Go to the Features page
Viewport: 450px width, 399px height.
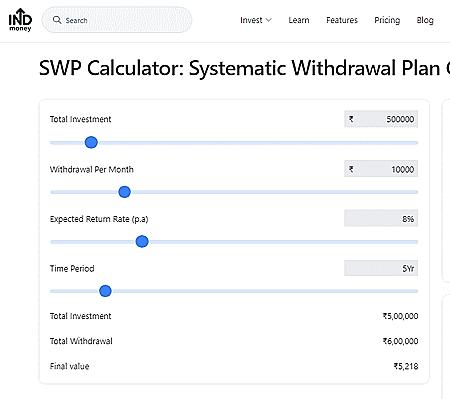[342, 20]
